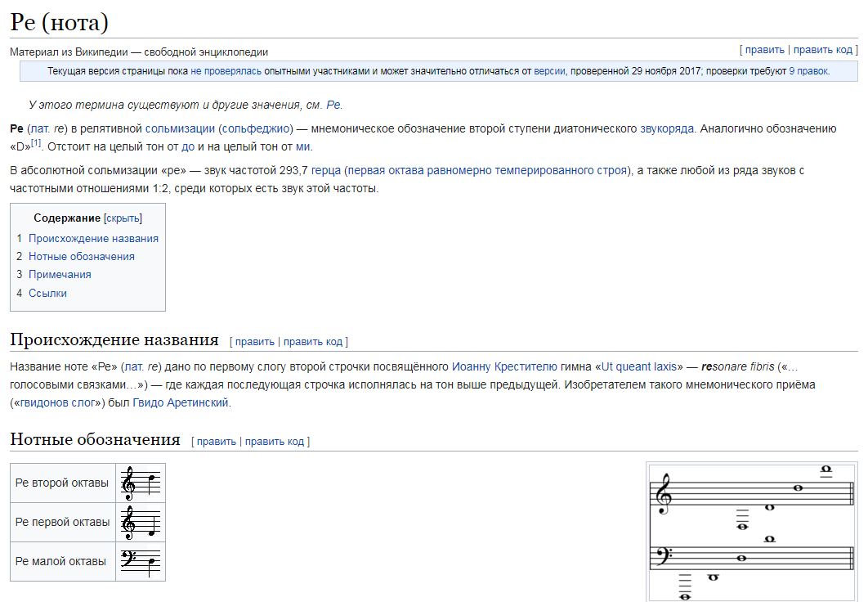The height and width of the screenshot is (602, 868).
Task: Click top «править» page edit link
Action: click(764, 50)
